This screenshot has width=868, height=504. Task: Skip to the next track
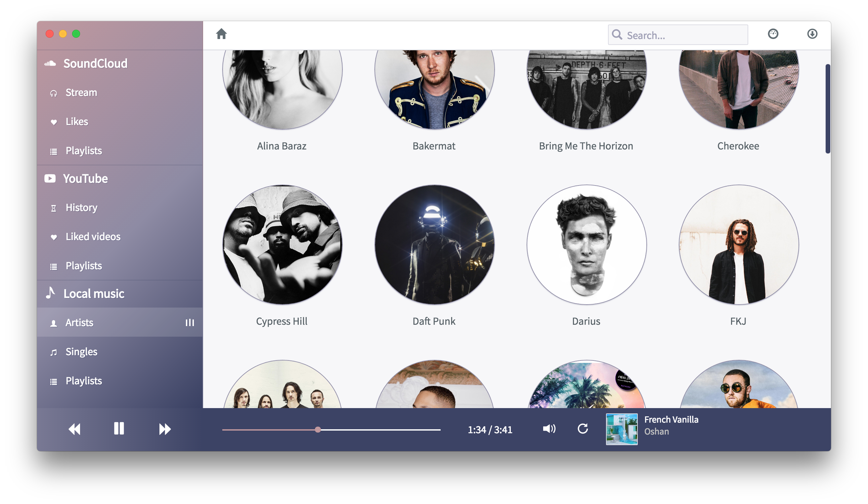tap(165, 429)
